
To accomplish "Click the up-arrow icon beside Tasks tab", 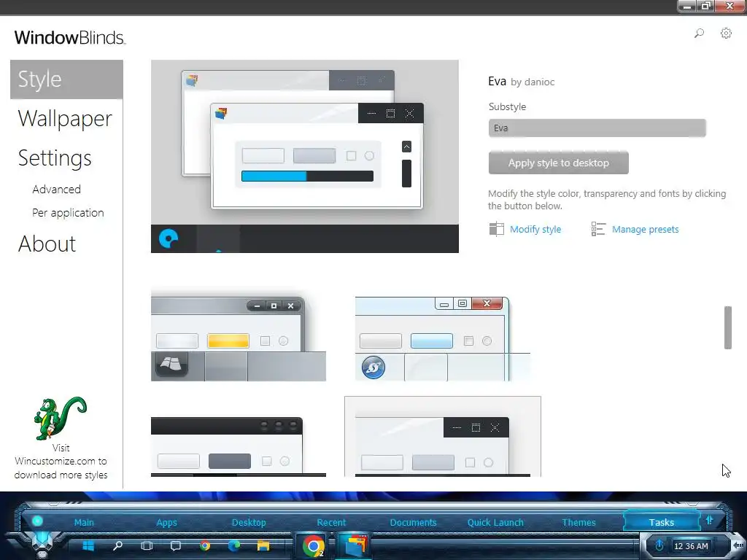I will 709,521.
